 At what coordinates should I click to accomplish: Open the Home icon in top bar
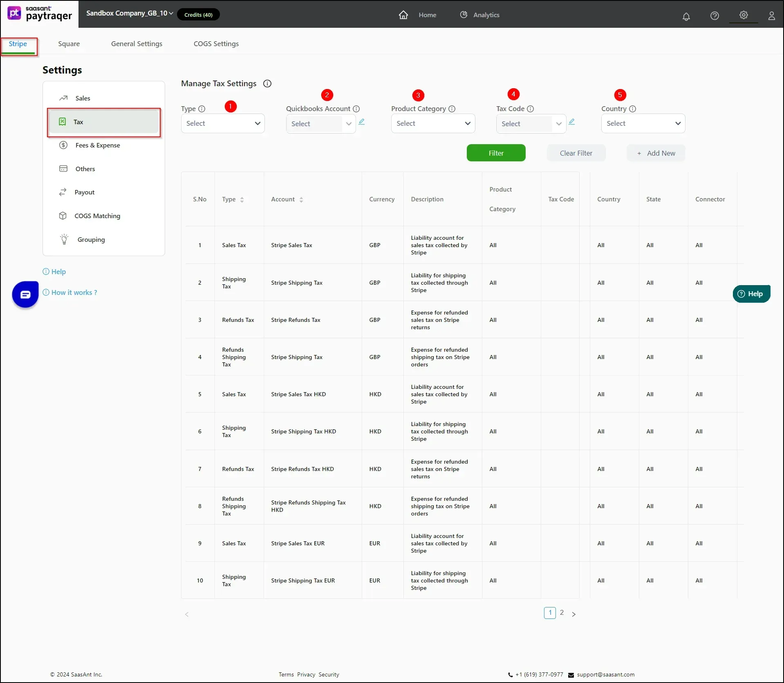(x=403, y=15)
